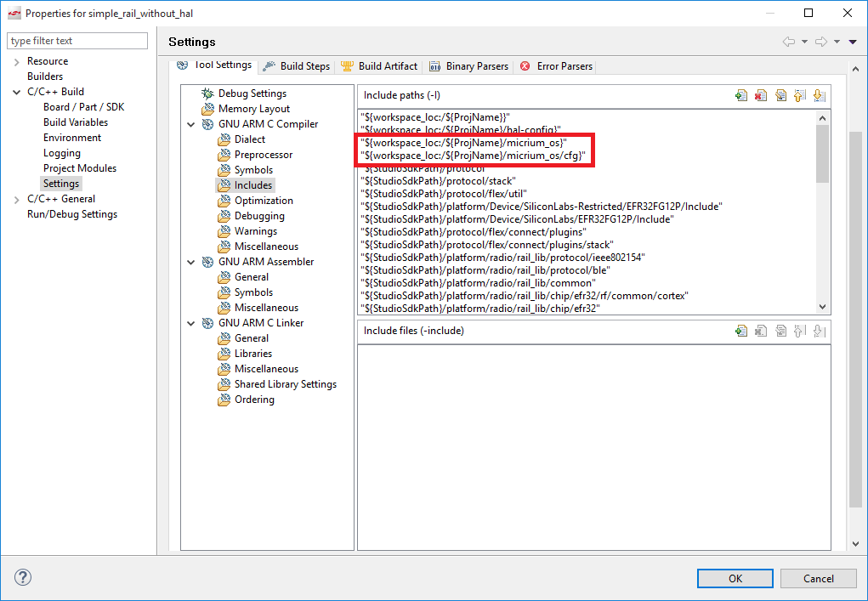Collapse the C/C++ Build tree node
Viewport: 868px width, 601px height.
click(17, 93)
